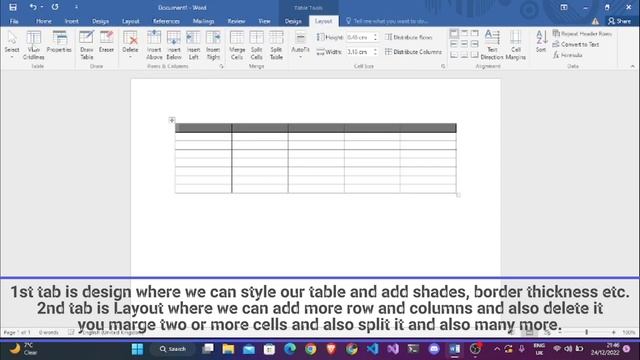This screenshot has width=640, height=360.
Task: Click the Undo arrow
Action: 33,7
